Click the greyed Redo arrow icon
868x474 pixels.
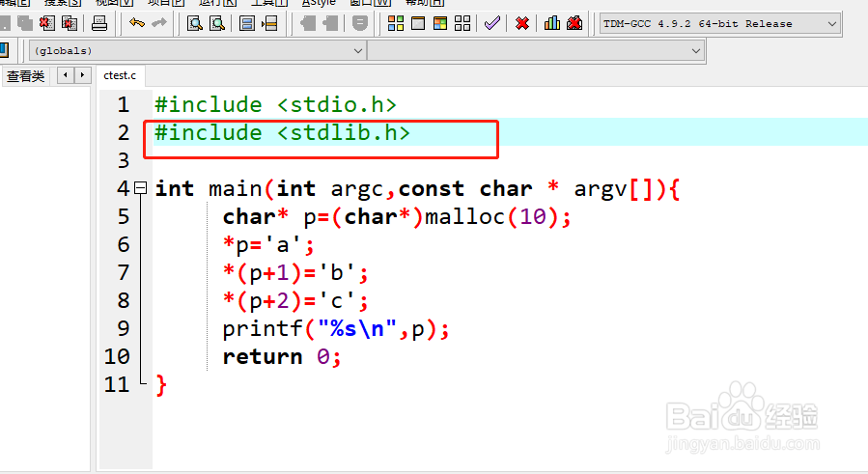159,23
